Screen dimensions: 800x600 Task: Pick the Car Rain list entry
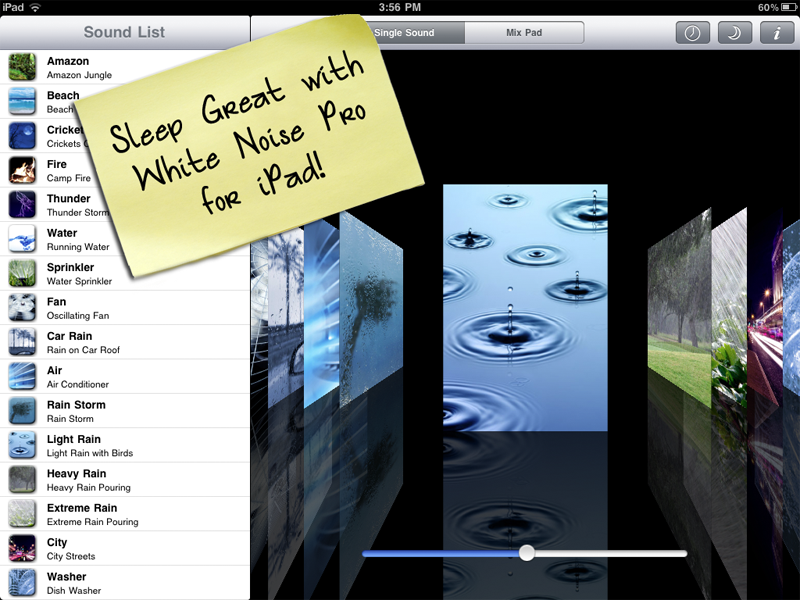(125, 342)
